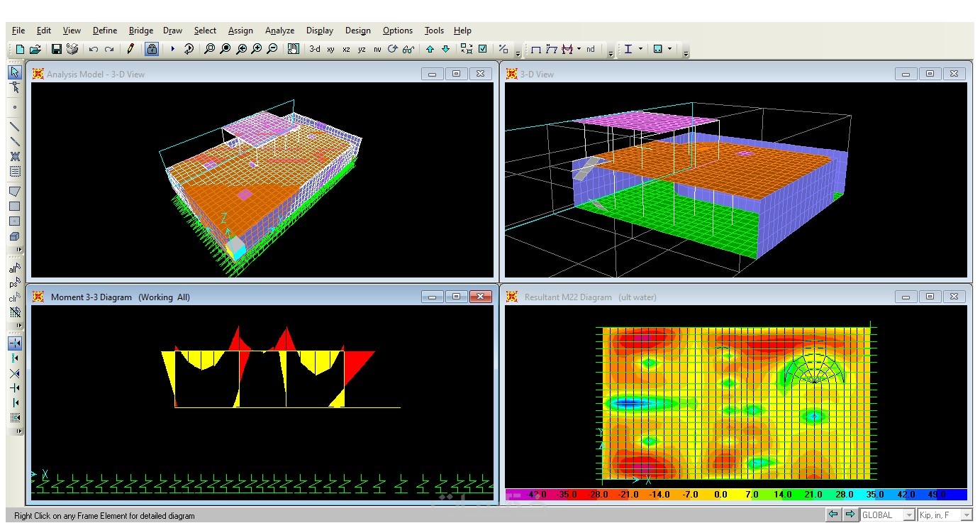Expand the main toolbar overflow options
The height and width of the screenshot is (528, 980).
coord(518,53)
